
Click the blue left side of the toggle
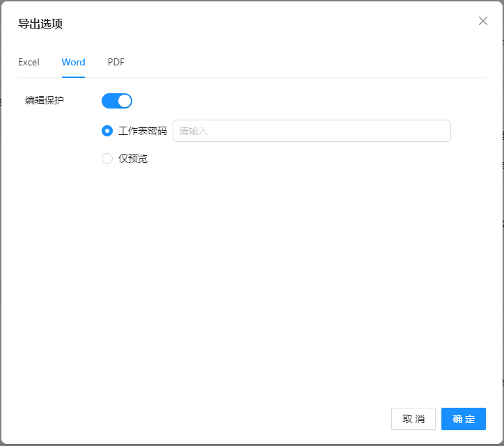[109, 101]
